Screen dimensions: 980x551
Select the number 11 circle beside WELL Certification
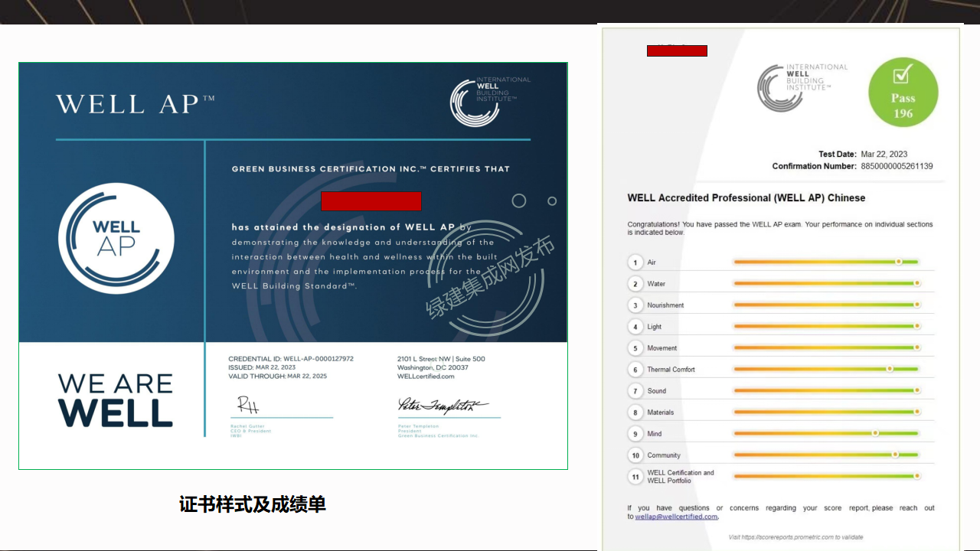[x=635, y=477]
